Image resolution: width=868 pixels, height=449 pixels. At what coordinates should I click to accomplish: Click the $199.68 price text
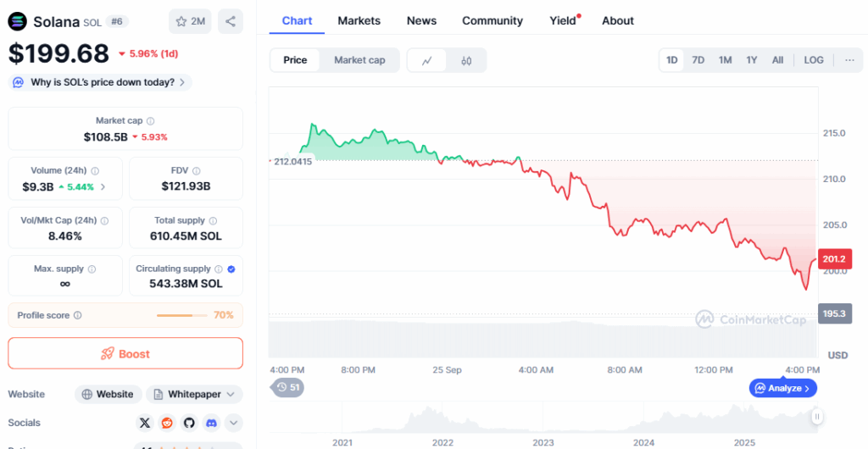click(58, 53)
